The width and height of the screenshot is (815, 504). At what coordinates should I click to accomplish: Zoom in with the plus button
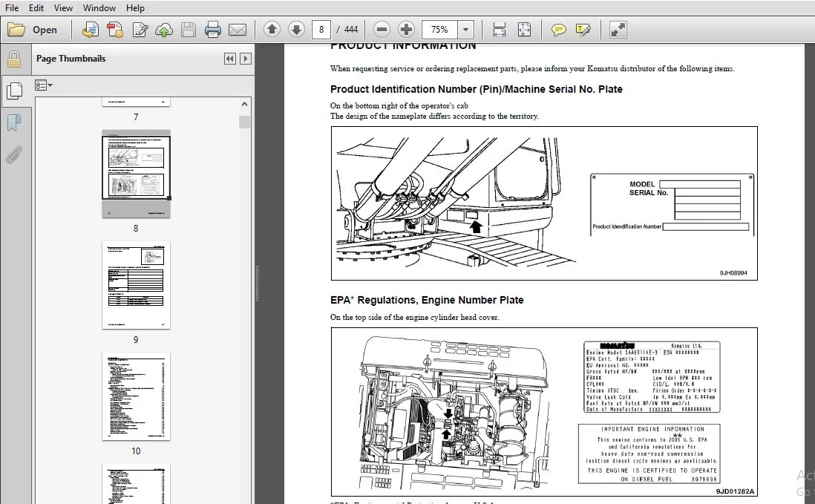[x=407, y=30]
